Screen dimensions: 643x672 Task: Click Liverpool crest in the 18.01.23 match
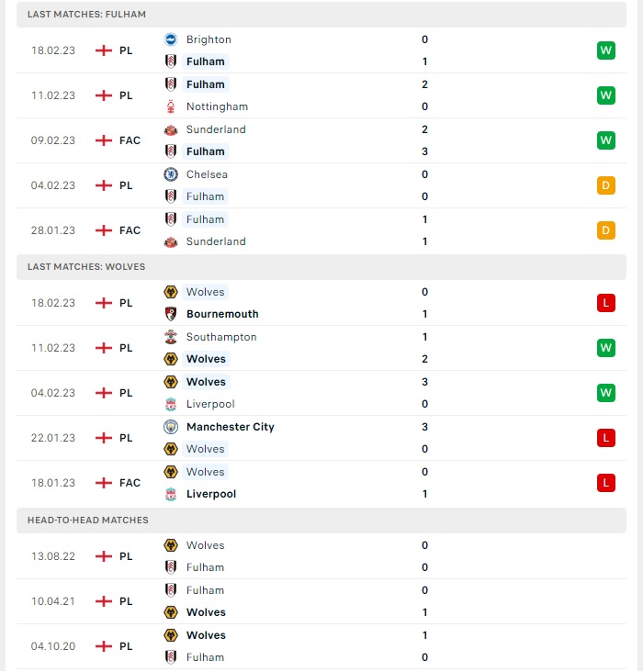(171, 494)
